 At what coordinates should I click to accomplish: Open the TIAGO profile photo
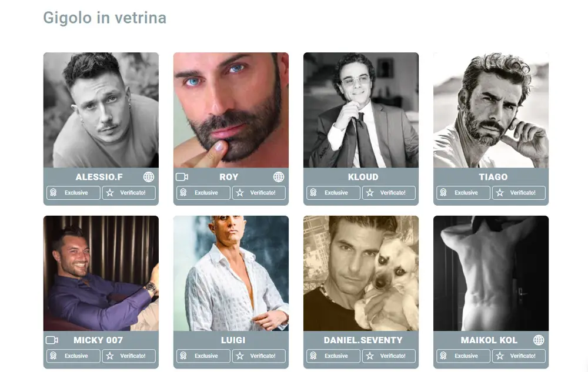491,110
